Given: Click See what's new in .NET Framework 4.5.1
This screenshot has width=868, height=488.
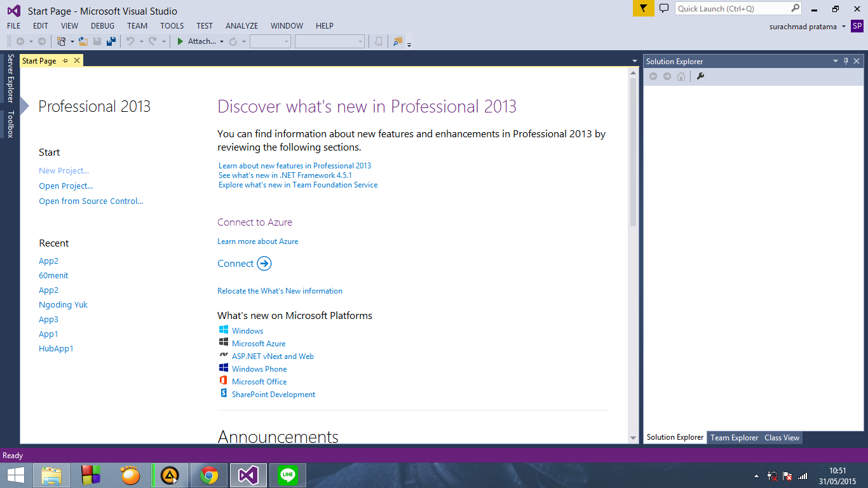Looking at the screenshot, I should 285,175.
